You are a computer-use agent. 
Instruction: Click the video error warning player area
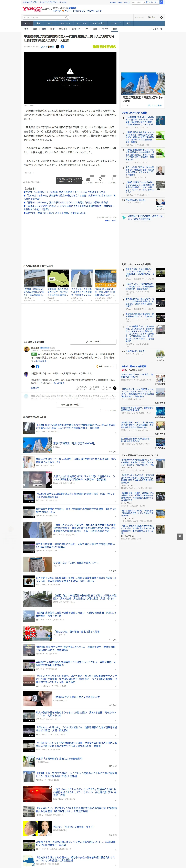click(x=70, y=78)
